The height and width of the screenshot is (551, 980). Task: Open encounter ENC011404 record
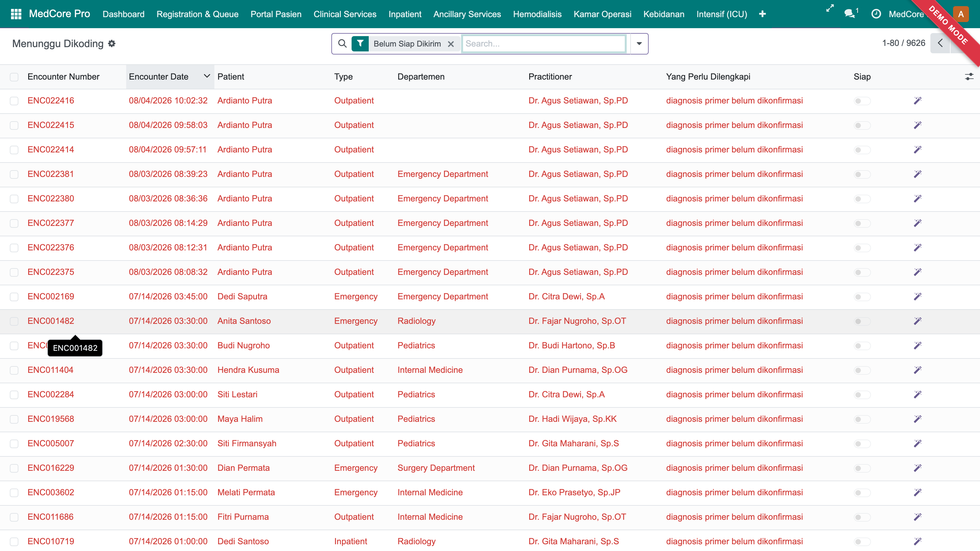point(50,370)
